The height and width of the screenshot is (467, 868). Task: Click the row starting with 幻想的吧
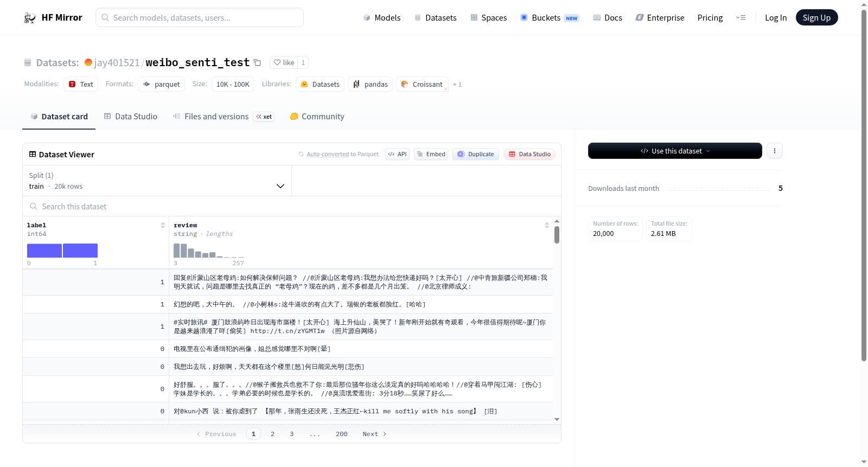(288, 304)
